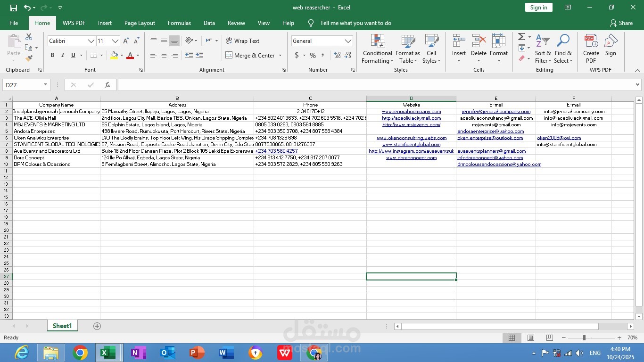Increase the cell indent
The height and width of the screenshot is (362, 644).
click(199, 55)
